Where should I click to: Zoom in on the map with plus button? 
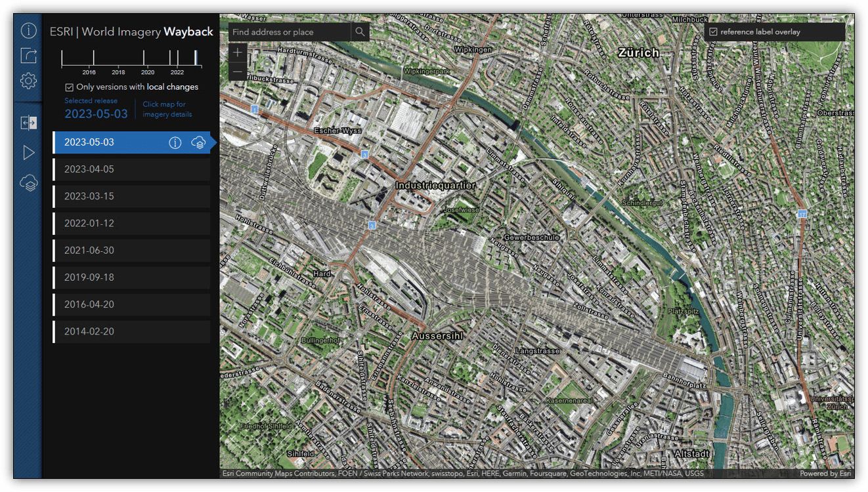tap(238, 52)
